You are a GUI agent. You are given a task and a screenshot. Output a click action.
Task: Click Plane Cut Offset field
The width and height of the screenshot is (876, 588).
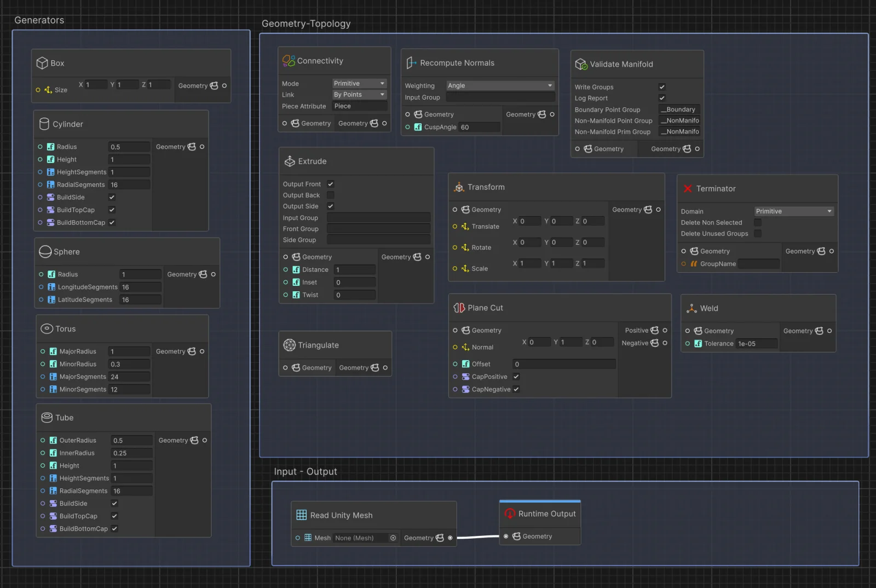click(564, 364)
